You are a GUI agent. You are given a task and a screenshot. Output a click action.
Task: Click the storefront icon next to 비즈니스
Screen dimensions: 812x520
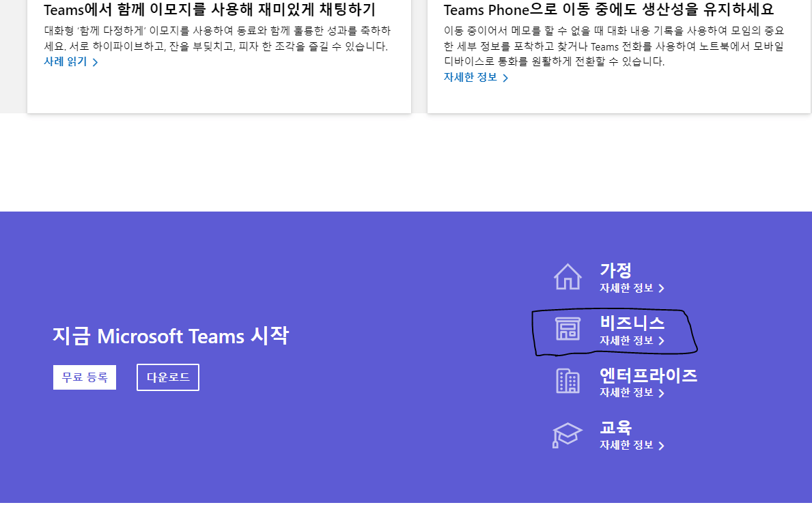(568, 329)
